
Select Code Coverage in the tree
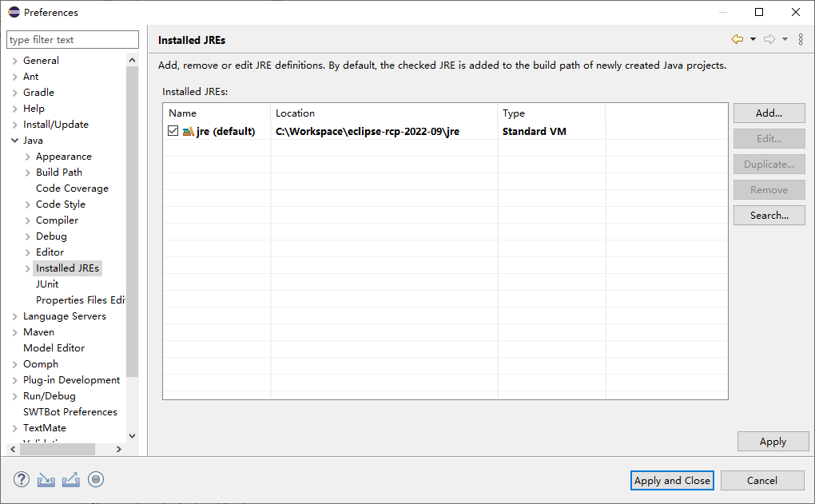click(x=72, y=189)
